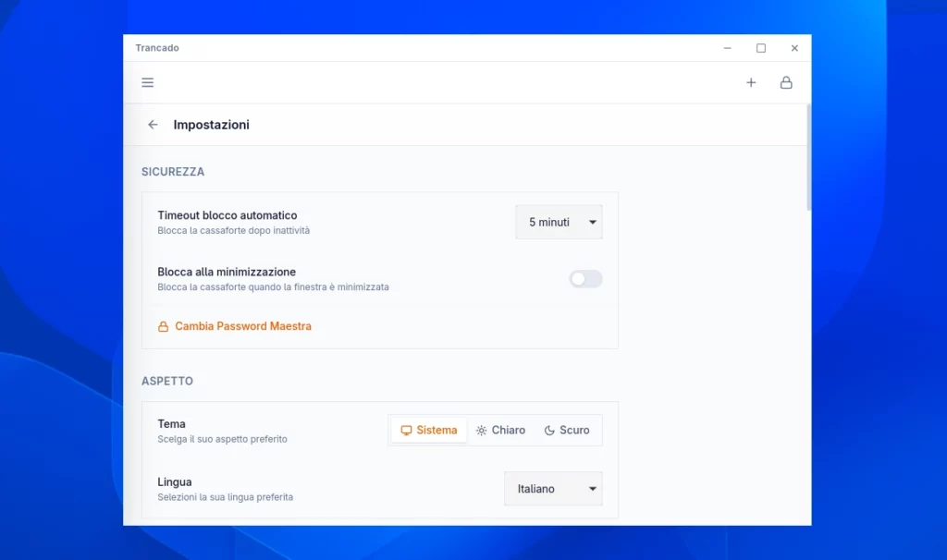The width and height of the screenshot is (947, 560).
Task: Open the Lingua dropdown showing Italiano
Action: (553, 489)
